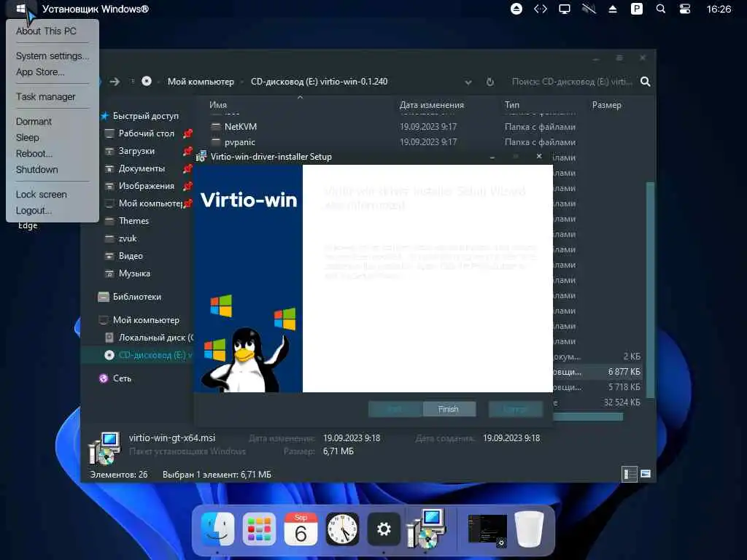This screenshot has height=560, width=747.
Task: Click CD-дисковод (E:) path segment in address bar
Action: (320, 82)
